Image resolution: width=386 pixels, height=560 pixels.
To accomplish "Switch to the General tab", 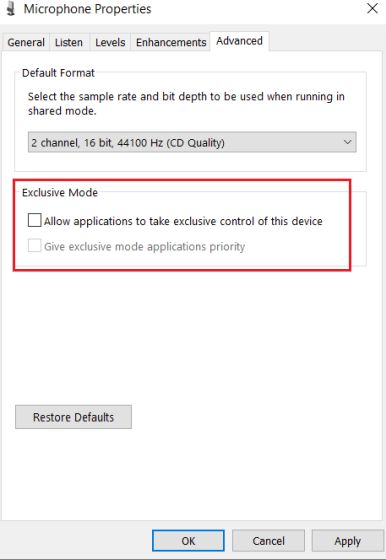I will pyautogui.click(x=26, y=42).
